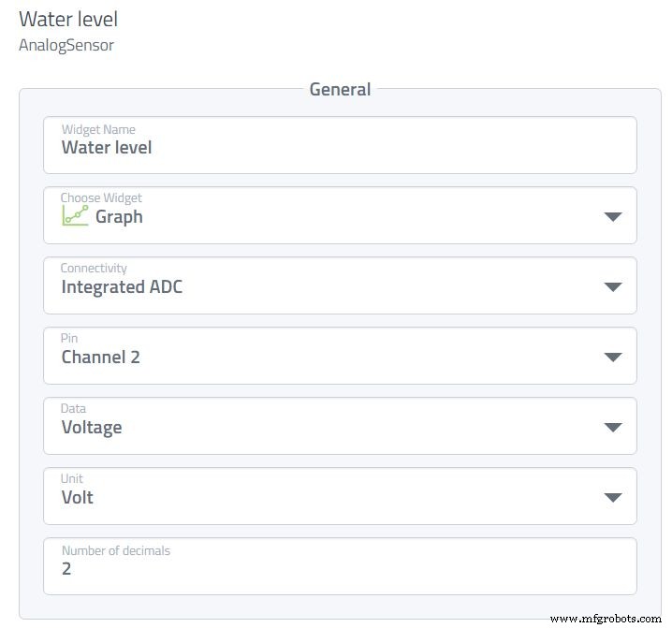Click the 'Channel 2' pin value

tap(100, 358)
